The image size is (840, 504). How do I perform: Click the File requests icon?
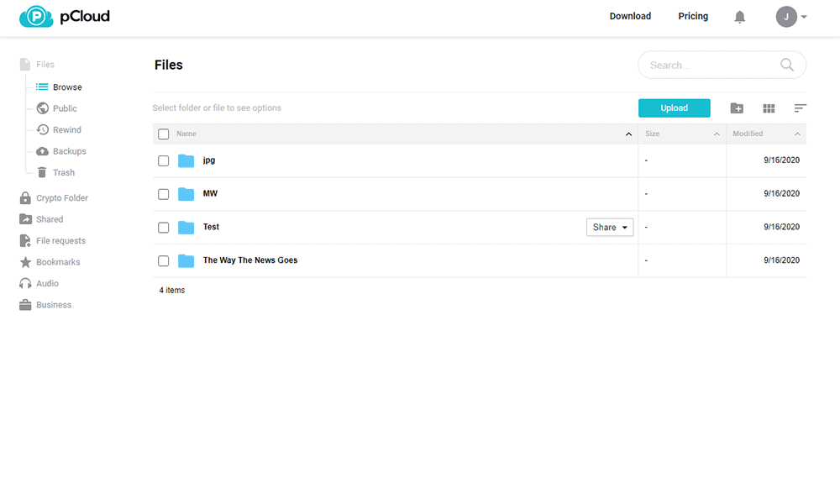coord(24,240)
